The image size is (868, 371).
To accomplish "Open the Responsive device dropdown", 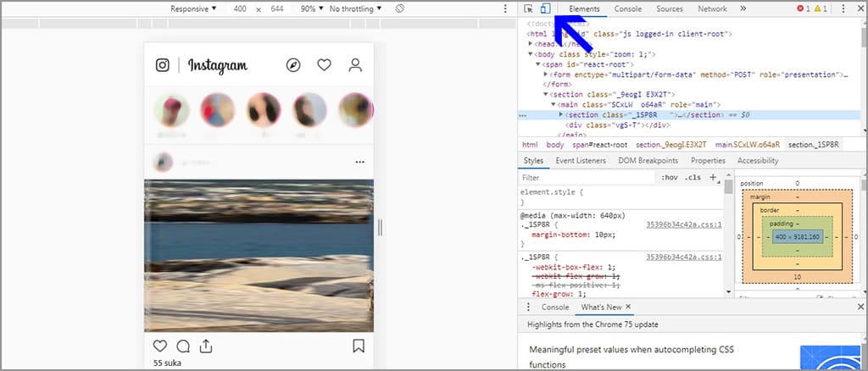I will (193, 8).
